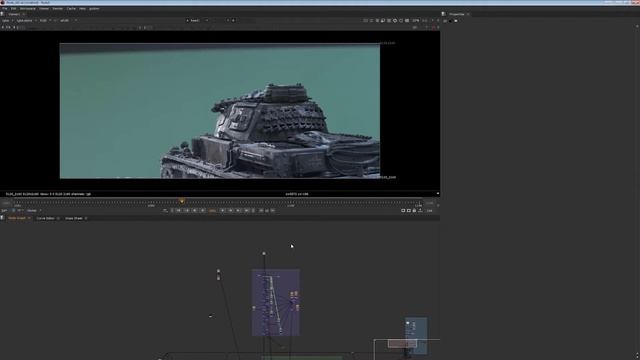Select the pink node near blue backdrop
The image size is (640, 360).
click(x=402, y=344)
